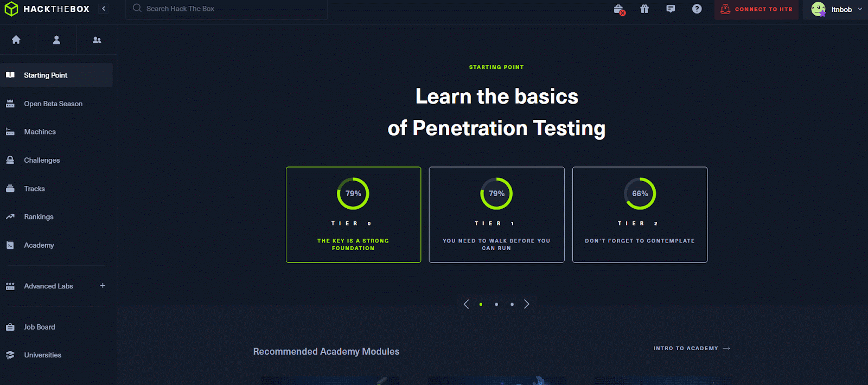The width and height of the screenshot is (868, 385).
Task: Select the first carousel dot
Action: 481,304
